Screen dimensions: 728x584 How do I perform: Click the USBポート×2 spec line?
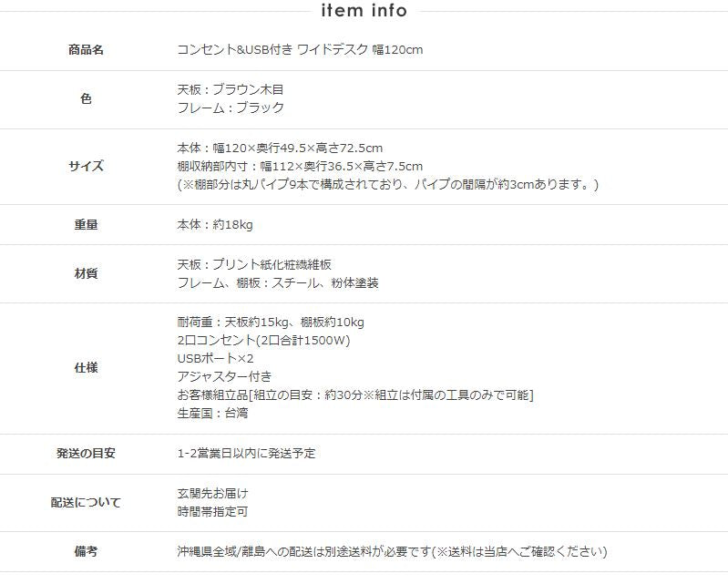[215, 359]
